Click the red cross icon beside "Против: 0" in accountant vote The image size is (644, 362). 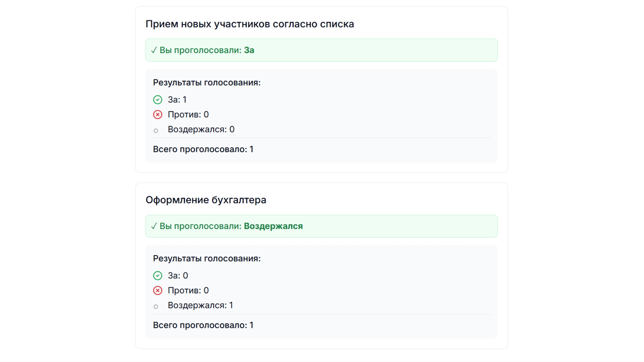click(158, 290)
